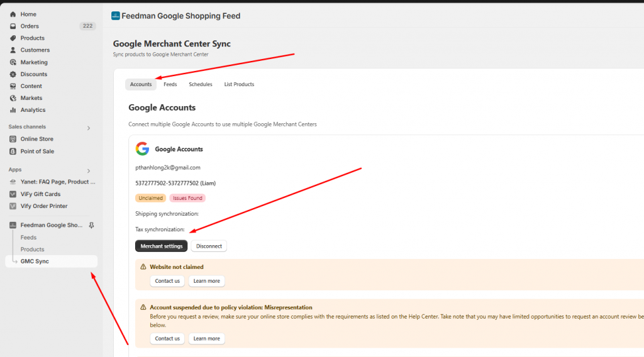Open the List Products tab

[239, 84]
